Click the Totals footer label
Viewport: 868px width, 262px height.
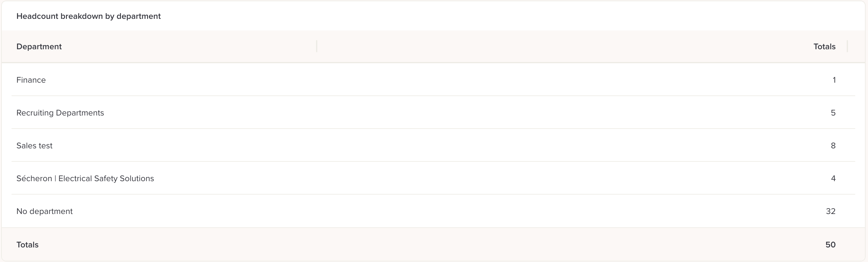point(27,244)
